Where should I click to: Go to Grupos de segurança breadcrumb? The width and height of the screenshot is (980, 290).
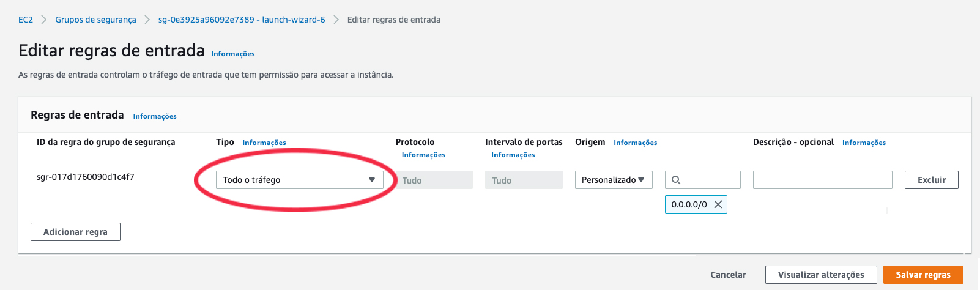click(x=95, y=20)
